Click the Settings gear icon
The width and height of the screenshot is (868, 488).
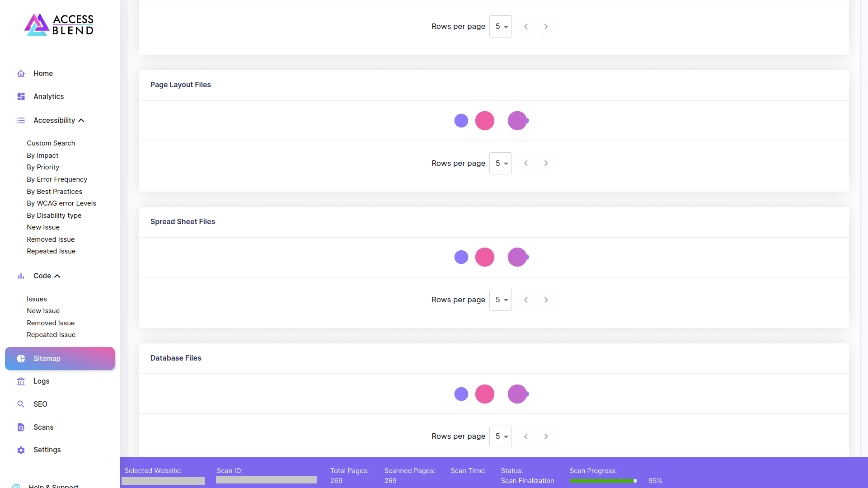[x=21, y=450]
